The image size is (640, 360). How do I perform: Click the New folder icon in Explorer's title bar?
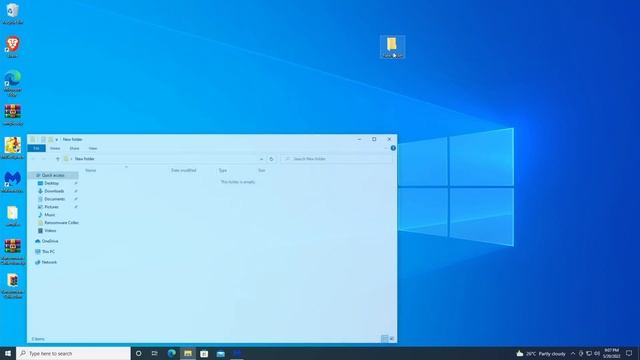(51, 140)
